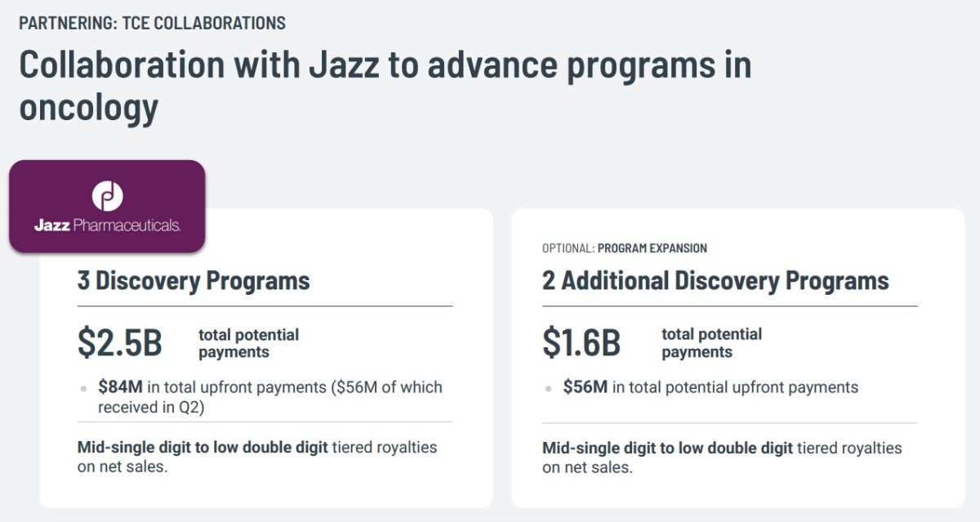Image resolution: width=980 pixels, height=522 pixels.
Task: Click the Partnering: TCE Collaborations header
Action: coord(153,23)
